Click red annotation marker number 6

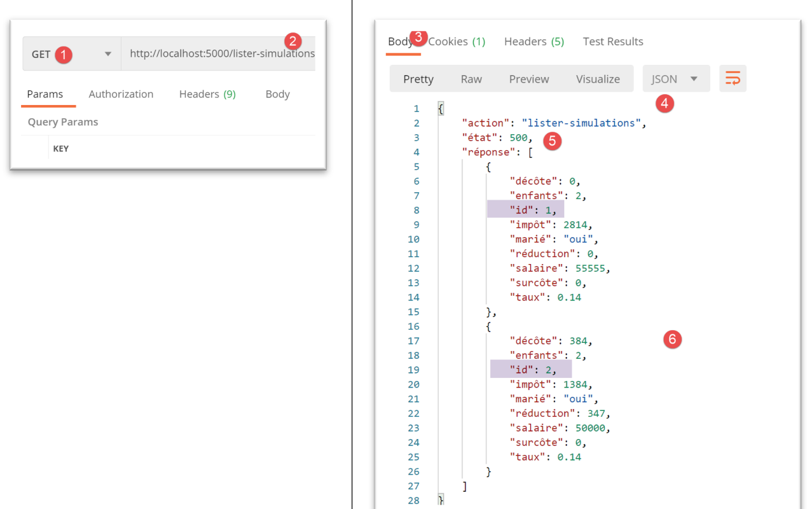(x=672, y=339)
